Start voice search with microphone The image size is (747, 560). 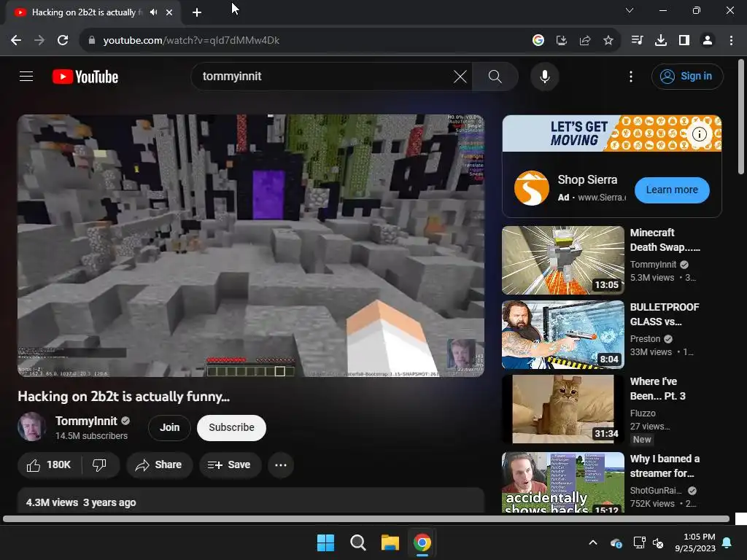[x=544, y=76]
